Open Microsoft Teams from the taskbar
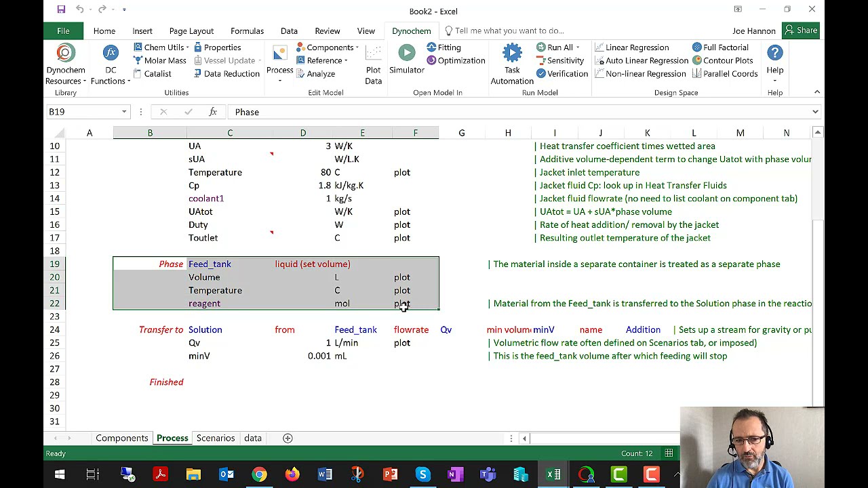 [488, 474]
